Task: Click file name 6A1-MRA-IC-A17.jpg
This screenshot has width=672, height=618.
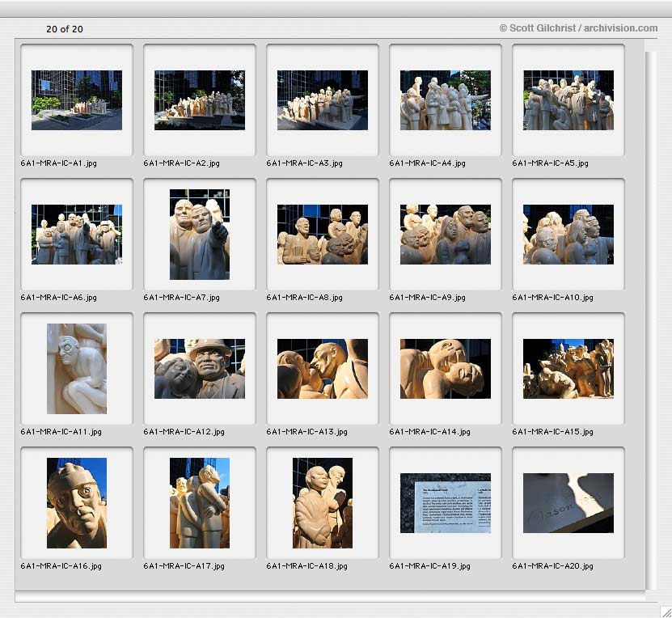Action: click(184, 566)
